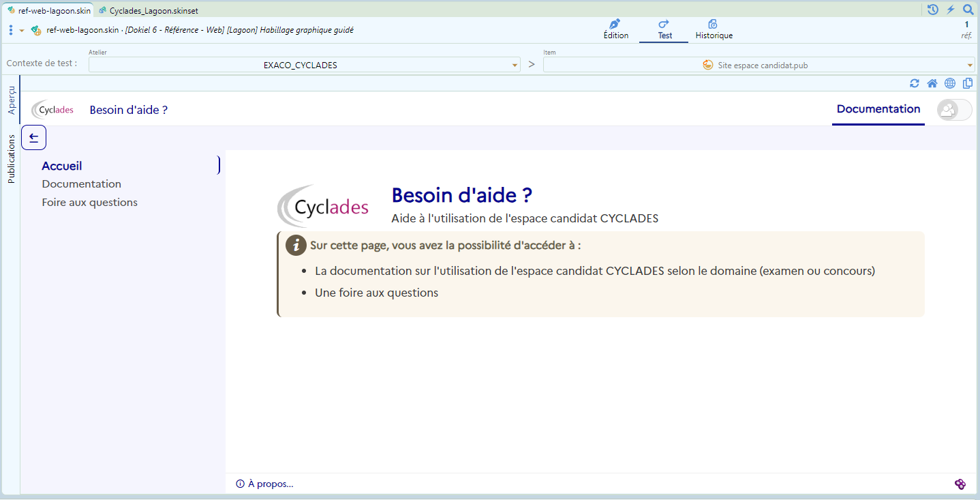Click subtitle Aide à l'utilisation de l'espace candidat
Viewport: 980px width, 500px height.
(x=525, y=219)
